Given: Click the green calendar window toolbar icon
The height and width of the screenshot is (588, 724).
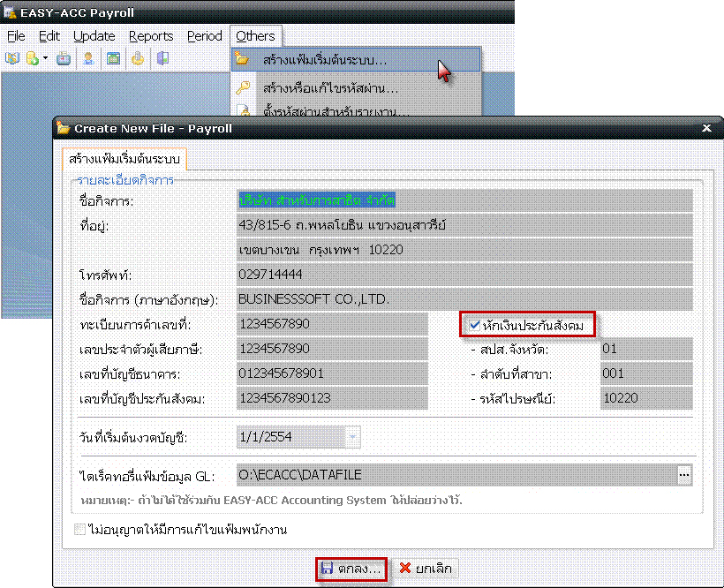Looking at the screenshot, I should (x=113, y=59).
